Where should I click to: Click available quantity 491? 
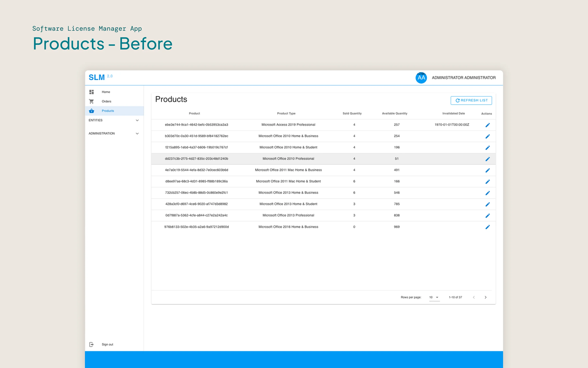[x=396, y=170]
